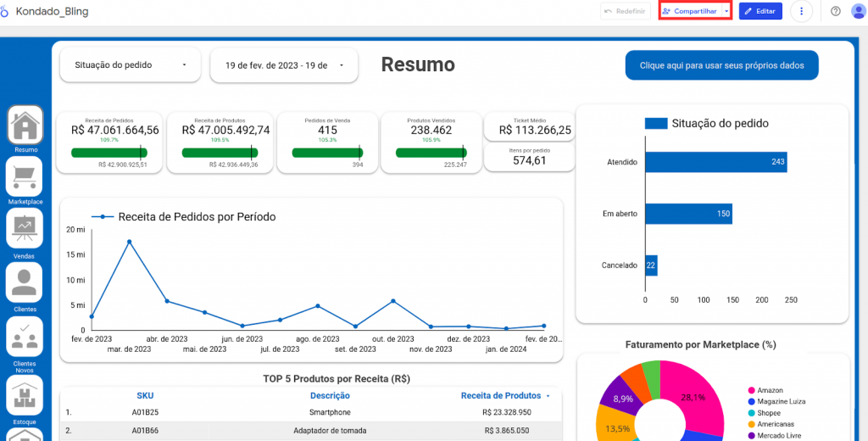The width and height of the screenshot is (868, 441).
Task: Open the three-dot more options menu
Action: [801, 11]
